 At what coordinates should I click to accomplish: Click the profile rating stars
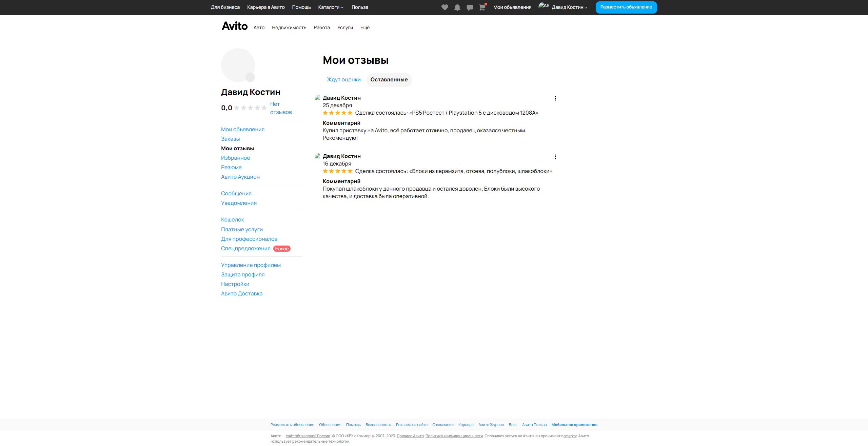pyautogui.click(x=250, y=108)
